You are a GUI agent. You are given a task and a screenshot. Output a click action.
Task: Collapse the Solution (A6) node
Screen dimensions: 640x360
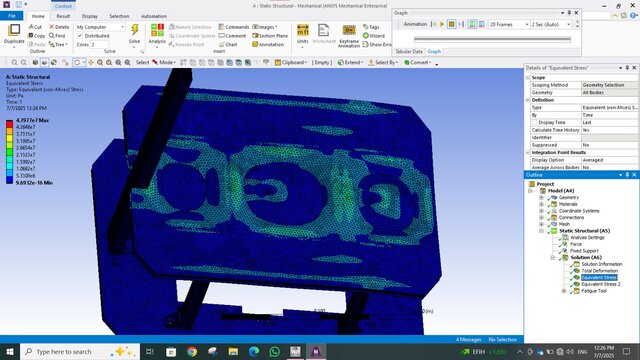click(x=553, y=258)
